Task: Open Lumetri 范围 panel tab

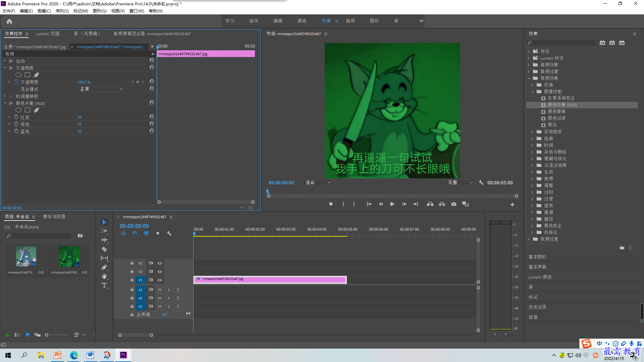Action: pos(48,34)
